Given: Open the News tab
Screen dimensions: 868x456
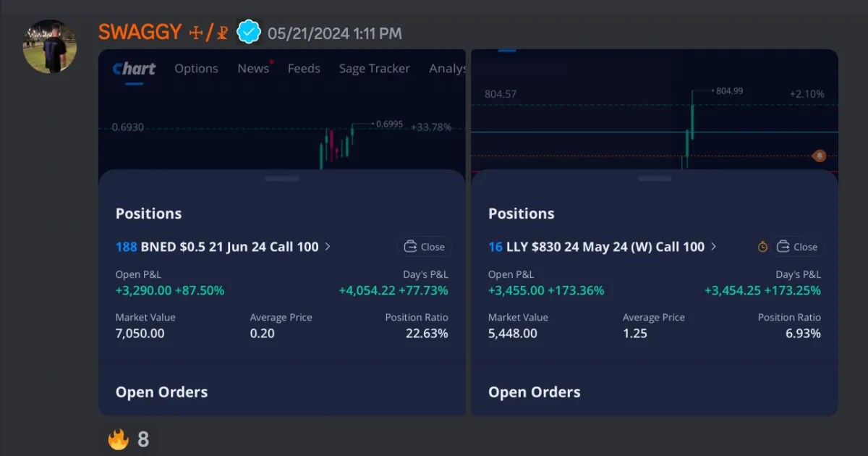Looking at the screenshot, I should coord(253,69).
